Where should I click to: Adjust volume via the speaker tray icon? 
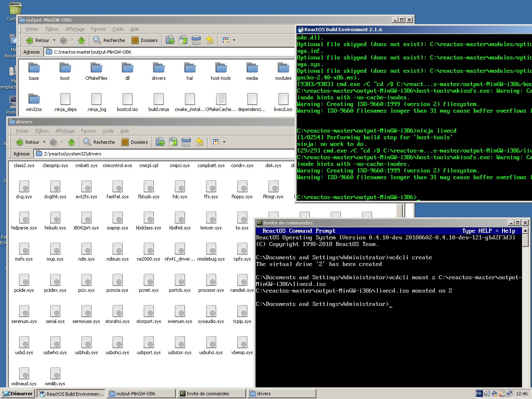point(486,393)
